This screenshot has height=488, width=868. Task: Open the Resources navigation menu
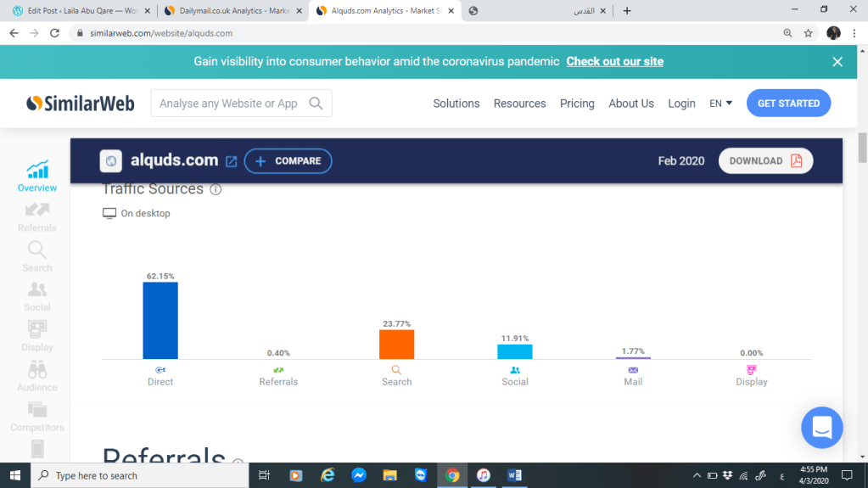coord(519,104)
